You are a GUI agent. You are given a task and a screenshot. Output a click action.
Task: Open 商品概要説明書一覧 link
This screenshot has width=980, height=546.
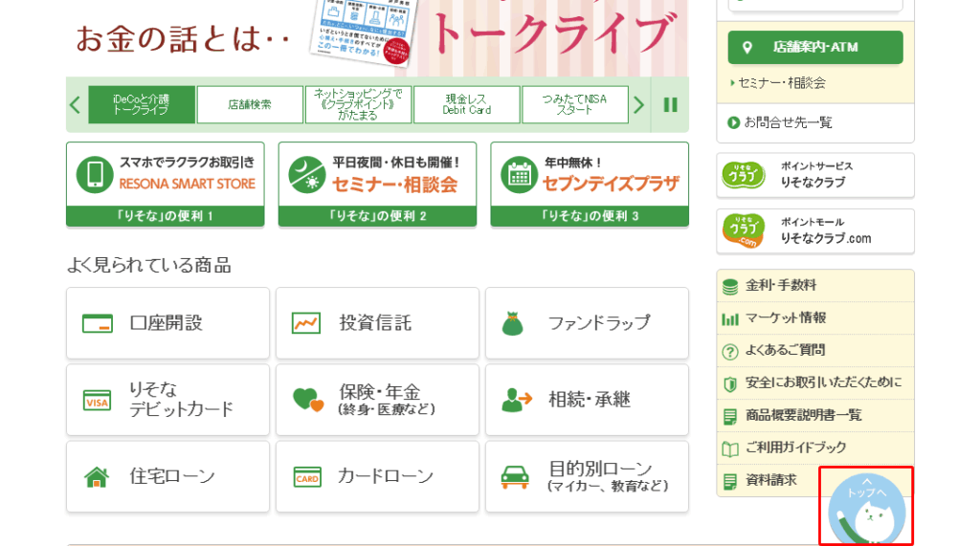pos(815,416)
